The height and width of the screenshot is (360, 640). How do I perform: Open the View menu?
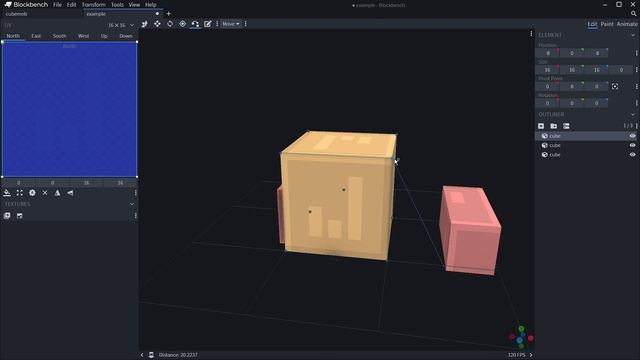(134, 5)
